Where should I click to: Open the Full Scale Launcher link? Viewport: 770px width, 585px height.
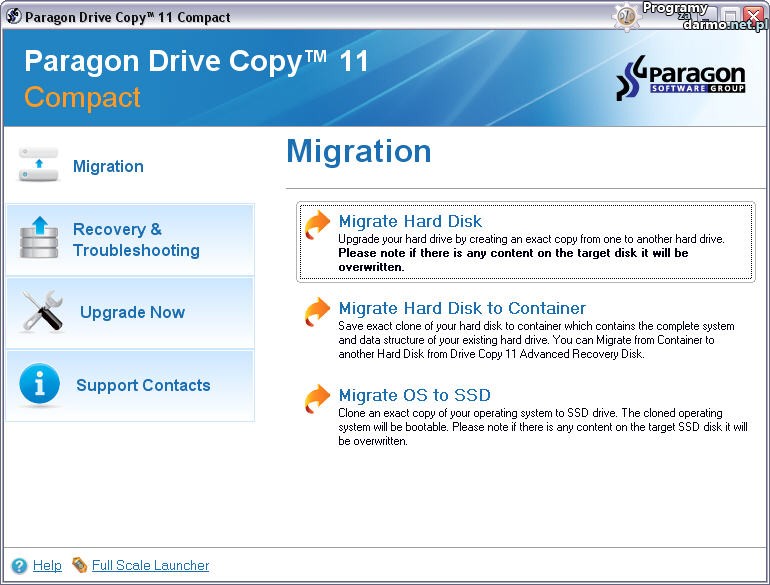click(150, 565)
